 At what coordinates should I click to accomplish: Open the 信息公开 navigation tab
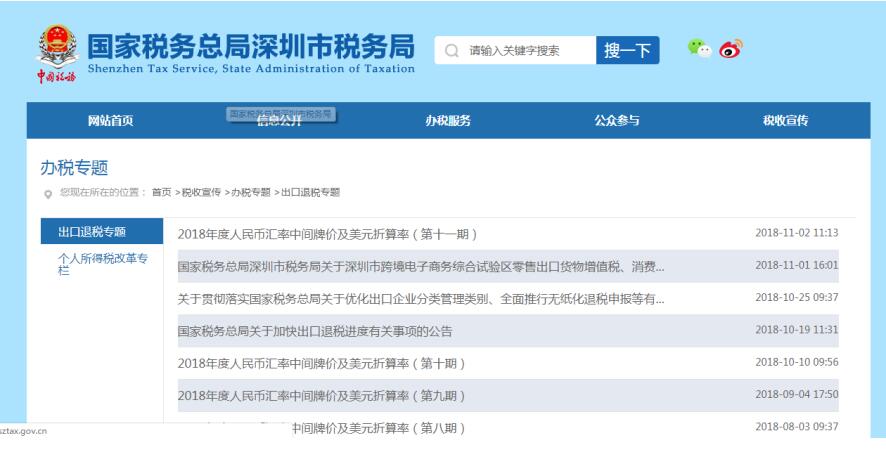281,121
